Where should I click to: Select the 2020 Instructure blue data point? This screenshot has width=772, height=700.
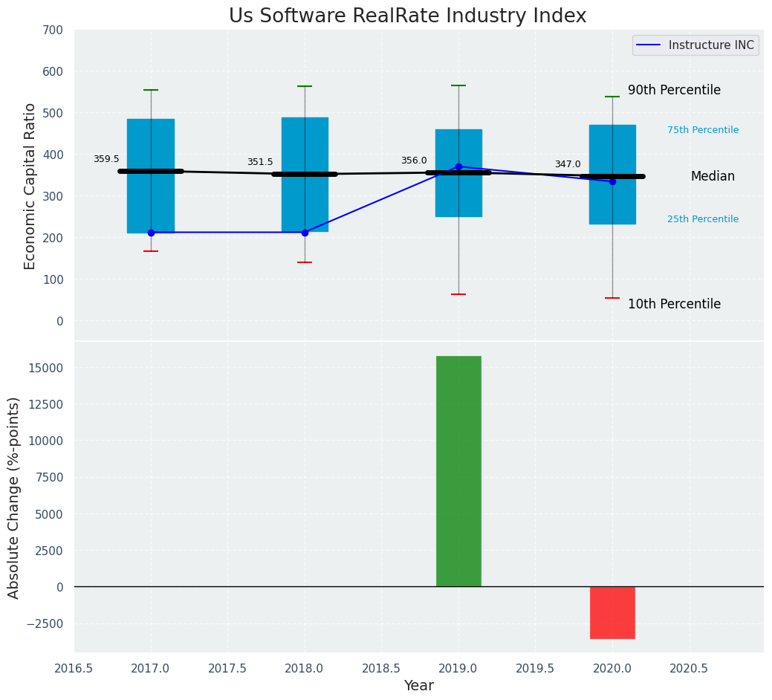(612, 181)
